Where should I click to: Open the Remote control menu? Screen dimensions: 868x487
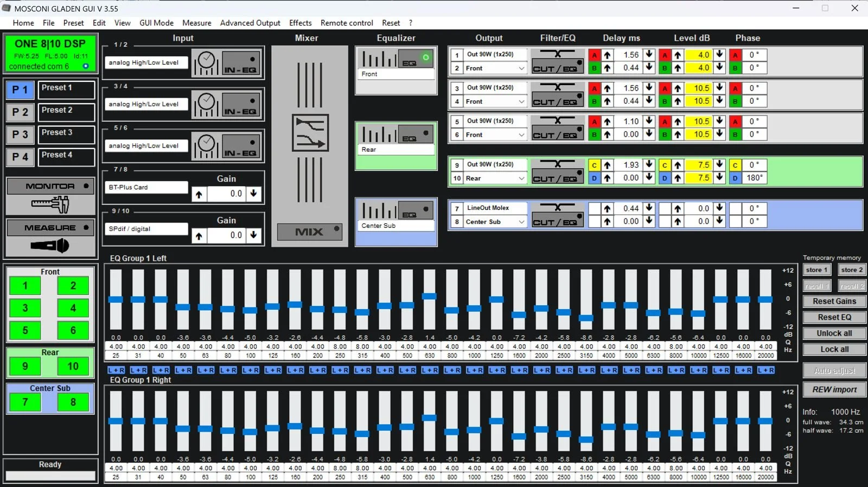(347, 23)
